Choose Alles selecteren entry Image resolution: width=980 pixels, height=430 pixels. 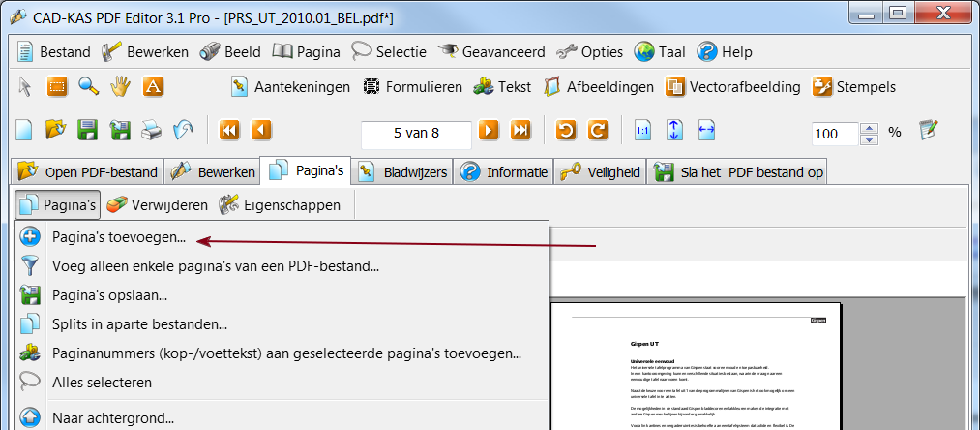(x=282, y=382)
